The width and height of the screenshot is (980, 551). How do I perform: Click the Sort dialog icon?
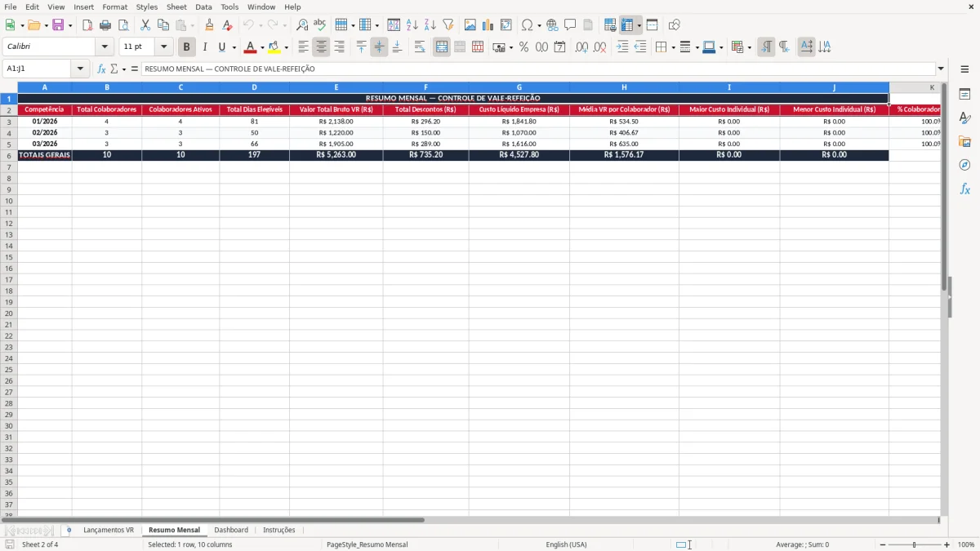(394, 25)
